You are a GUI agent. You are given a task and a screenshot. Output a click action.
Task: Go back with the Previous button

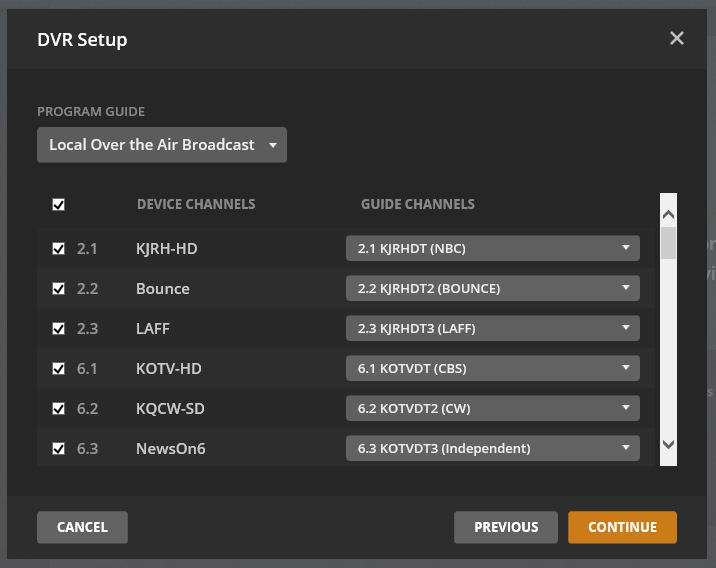[506, 527]
